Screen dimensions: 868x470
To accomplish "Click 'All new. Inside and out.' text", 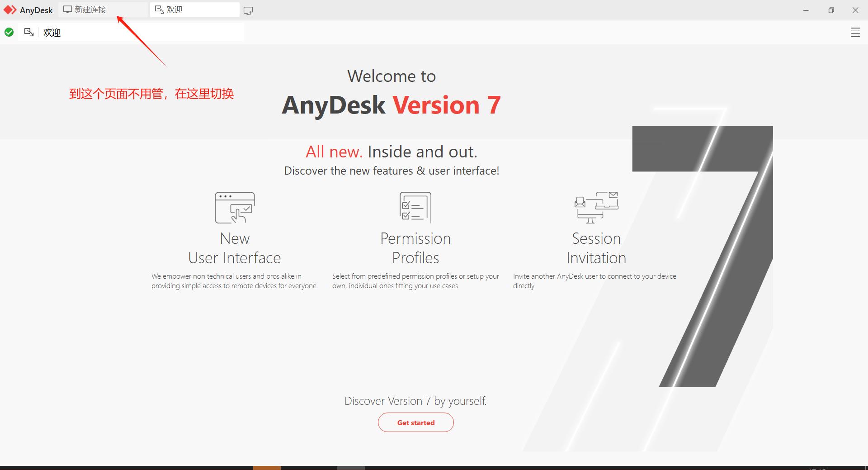I will pos(392,152).
